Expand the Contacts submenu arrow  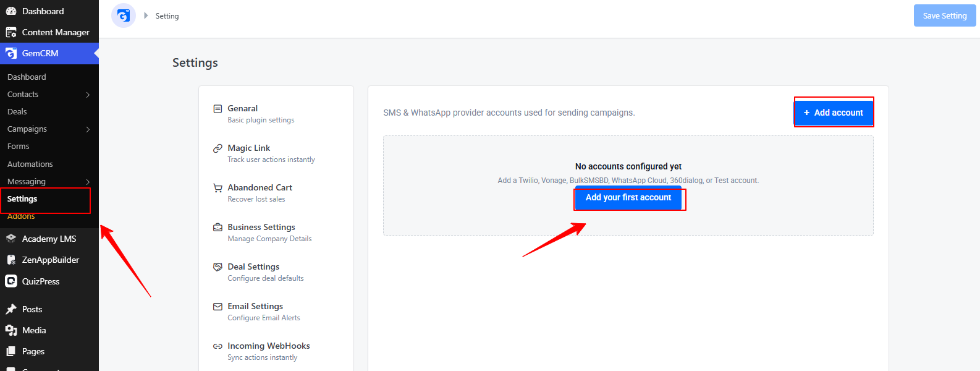tap(88, 95)
